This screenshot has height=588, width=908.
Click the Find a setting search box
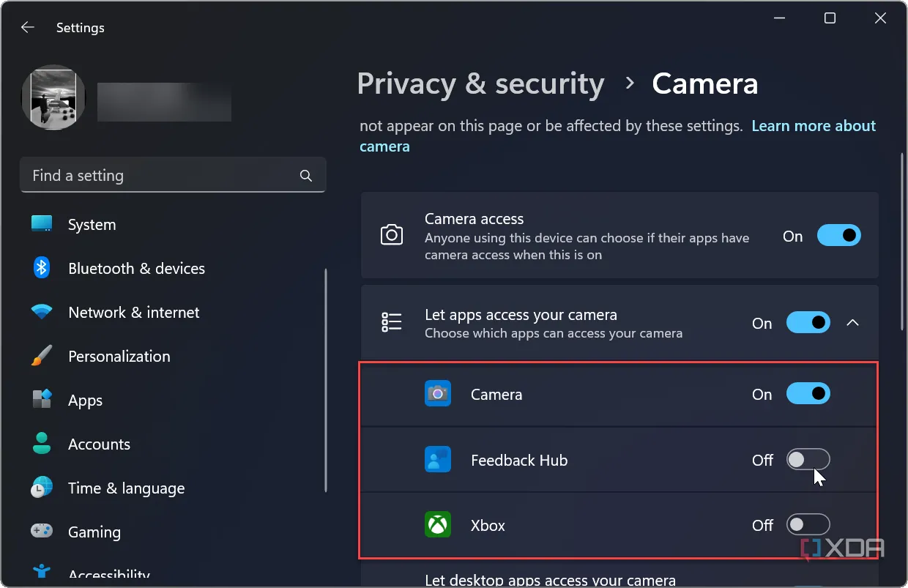click(x=173, y=176)
